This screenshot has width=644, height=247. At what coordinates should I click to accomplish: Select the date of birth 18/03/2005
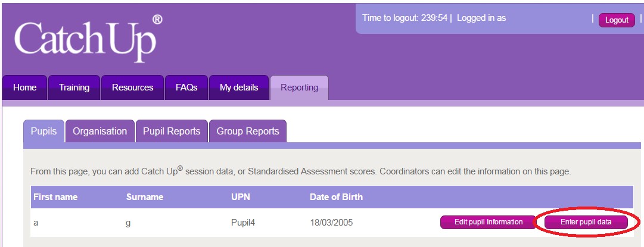[331, 223]
